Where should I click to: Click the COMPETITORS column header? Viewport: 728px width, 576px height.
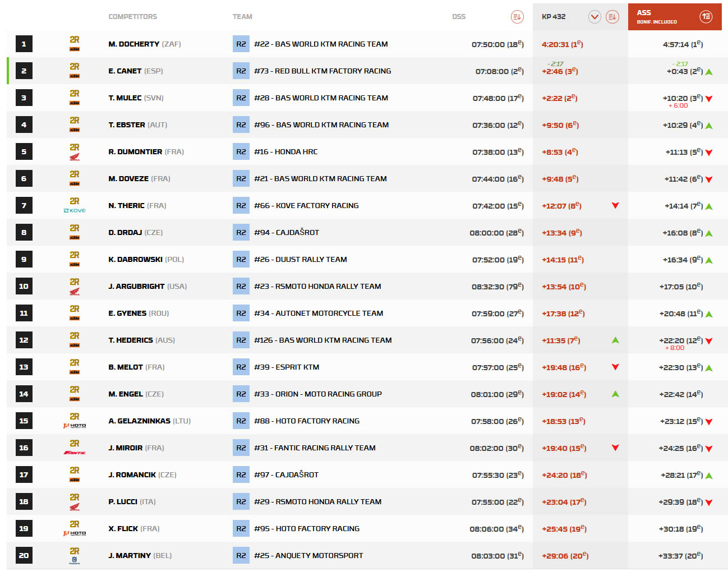point(133,17)
